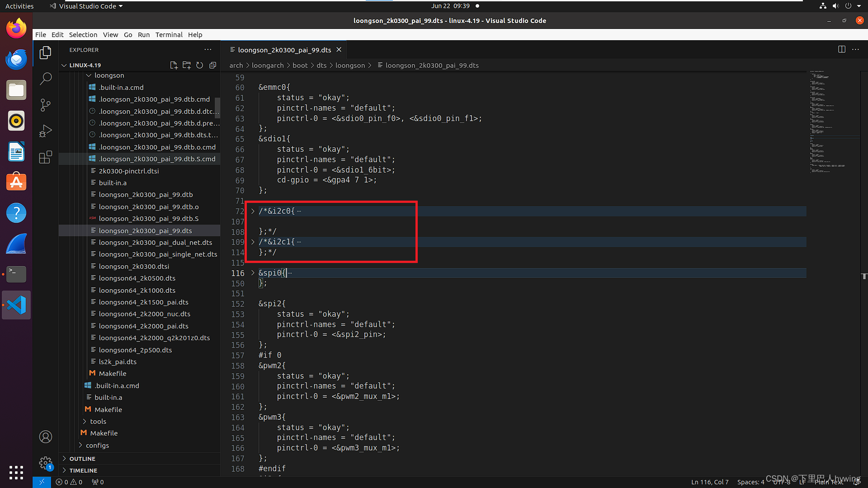
Task: Collapse all folders in explorer
Action: click(213, 65)
